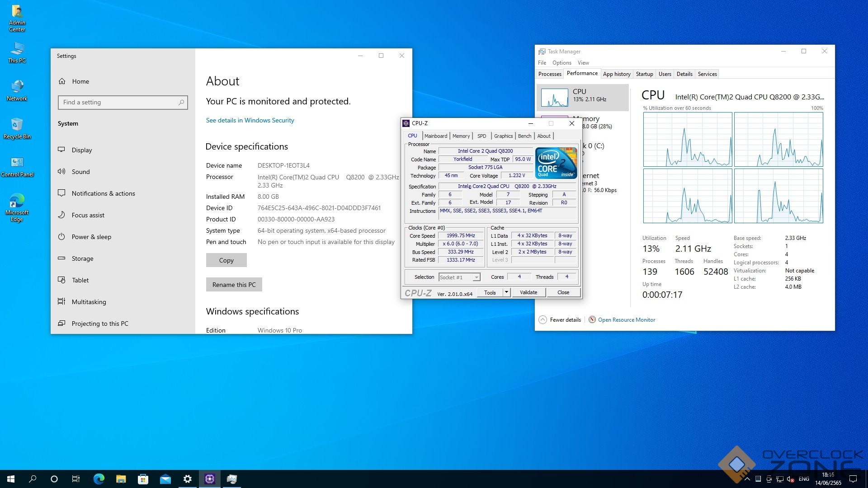The image size is (868, 488).
Task: Open the Admin Center desktop icon
Action: coord(17,18)
